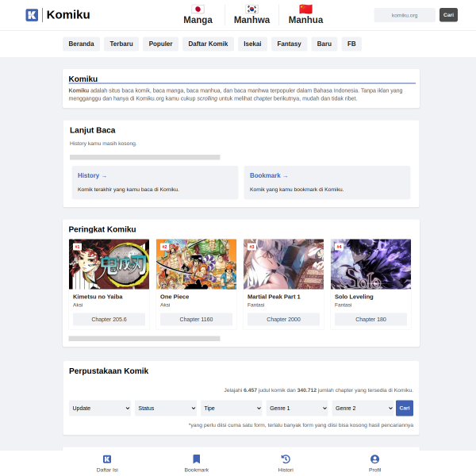Click the Manhwa text link in header
The height and width of the screenshot is (476, 476).
pos(251,20)
